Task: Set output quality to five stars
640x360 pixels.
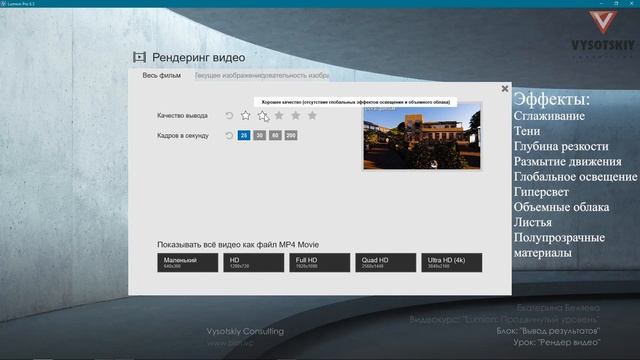Action: (x=312, y=116)
